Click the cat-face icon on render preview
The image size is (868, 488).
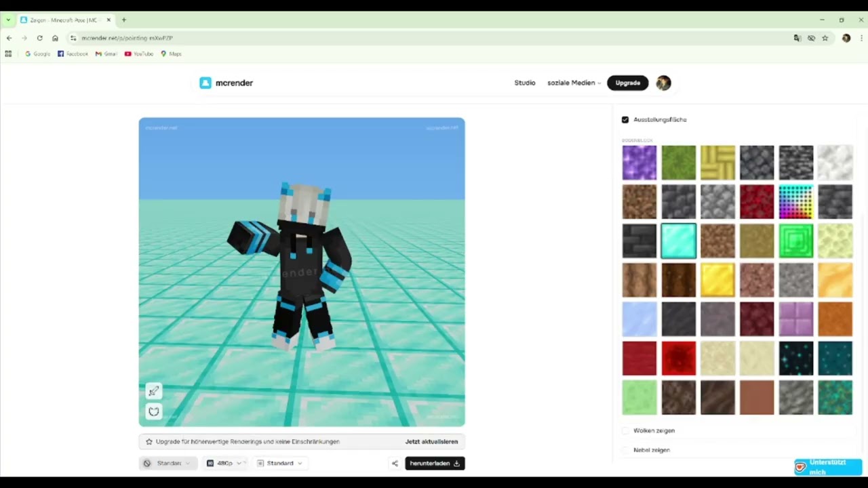(154, 411)
